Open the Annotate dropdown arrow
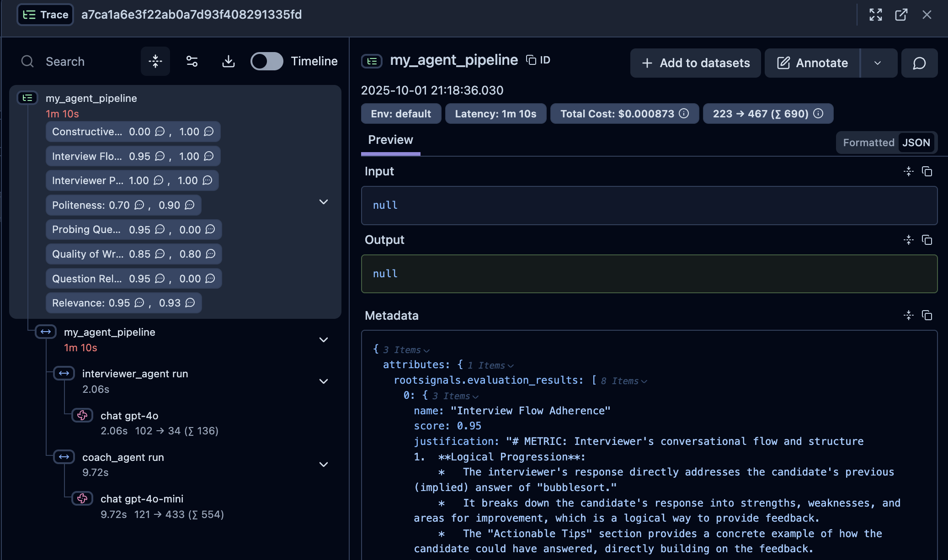Screen dimensions: 948x560 tap(878, 63)
